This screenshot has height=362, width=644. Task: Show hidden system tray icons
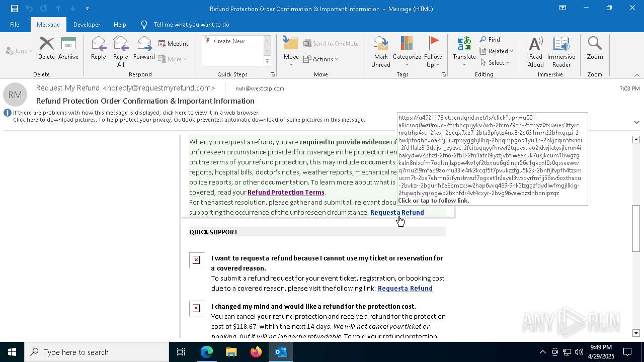pyautogui.click(x=542, y=352)
